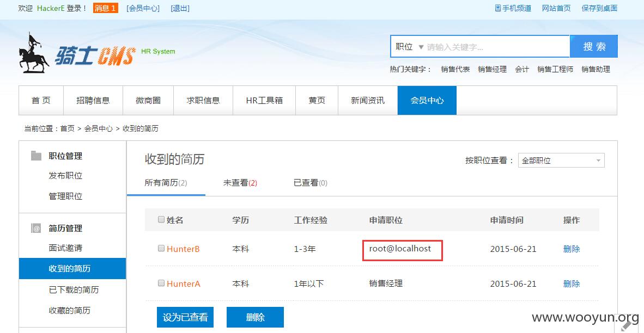The width and height of the screenshot is (644, 333).
Task: Click the 申请时间 column header
Action: tap(507, 220)
